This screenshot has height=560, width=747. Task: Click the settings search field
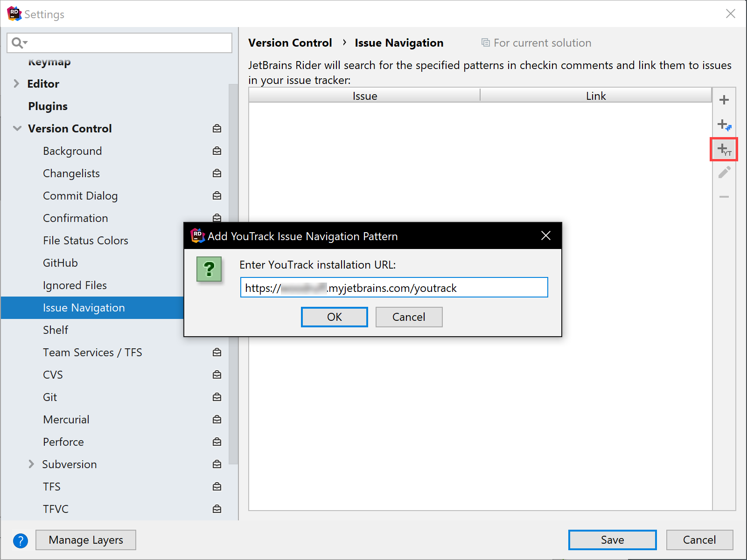119,43
